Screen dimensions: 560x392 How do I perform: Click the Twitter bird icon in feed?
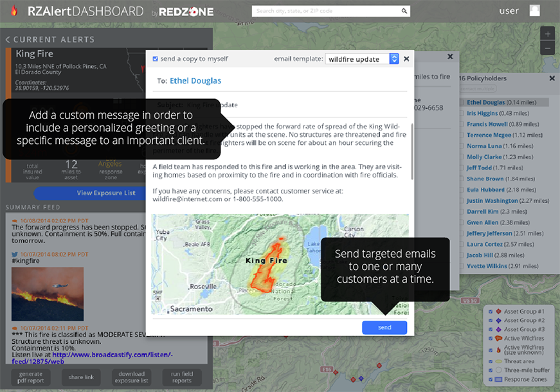tap(15, 254)
